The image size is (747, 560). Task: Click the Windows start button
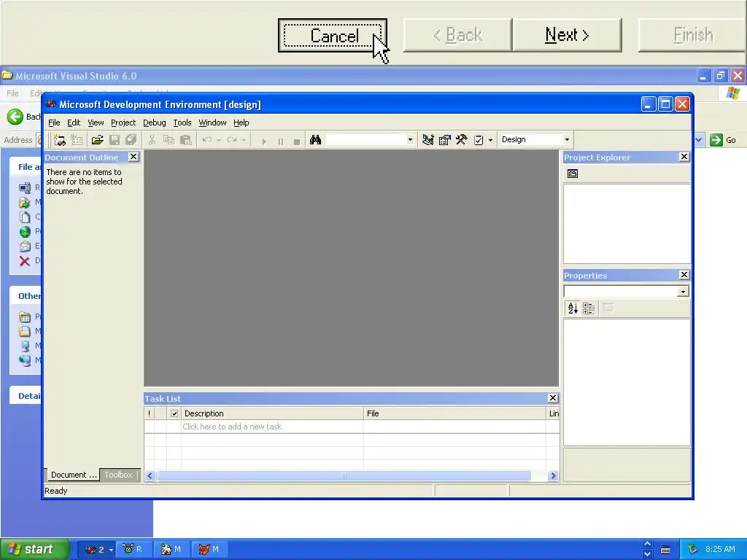click(x=35, y=550)
